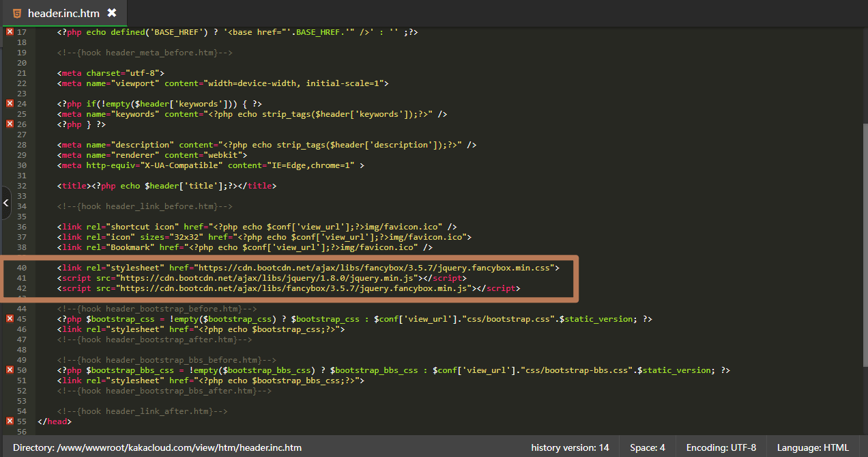
Task: Place cursor in the jquery.fancybox.min.js script line
Action: pyautogui.click(x=289, y=288)
